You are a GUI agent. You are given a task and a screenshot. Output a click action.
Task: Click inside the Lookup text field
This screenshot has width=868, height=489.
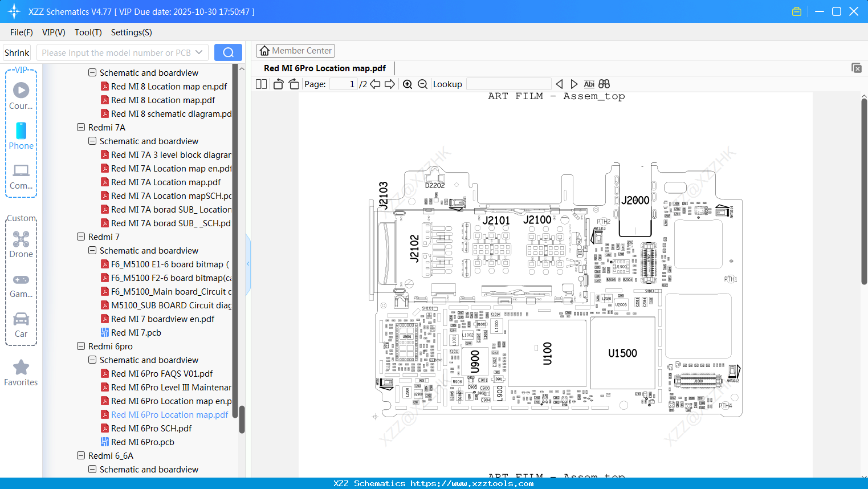[x=509, y=83]
